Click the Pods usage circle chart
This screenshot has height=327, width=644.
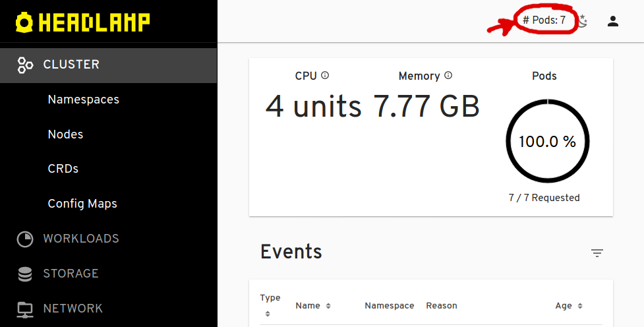547,141
